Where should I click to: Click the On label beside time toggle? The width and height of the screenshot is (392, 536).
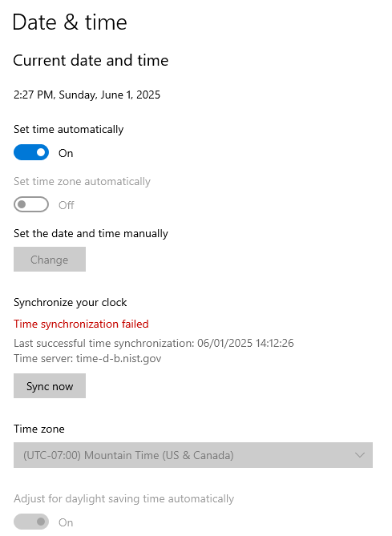(x=66, y=153)
